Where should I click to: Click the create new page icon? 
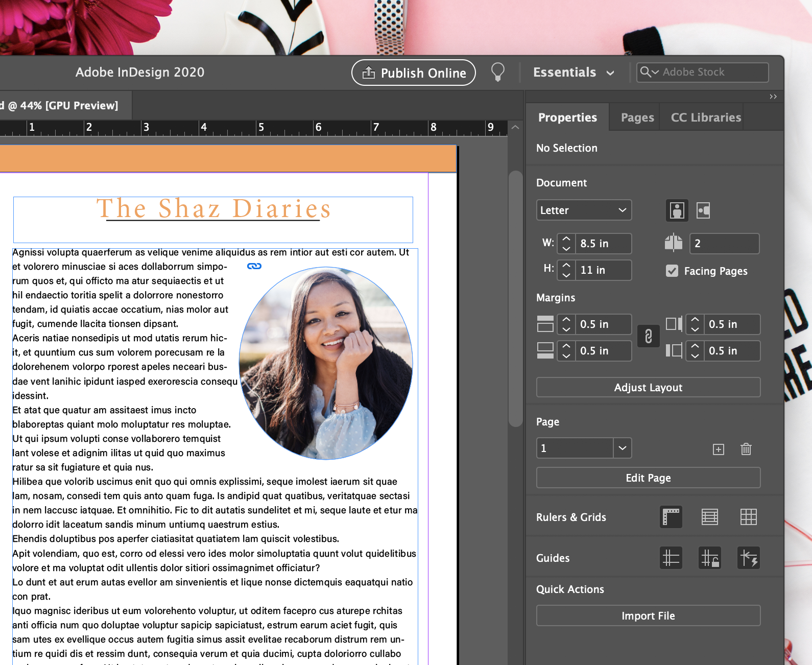719,449
